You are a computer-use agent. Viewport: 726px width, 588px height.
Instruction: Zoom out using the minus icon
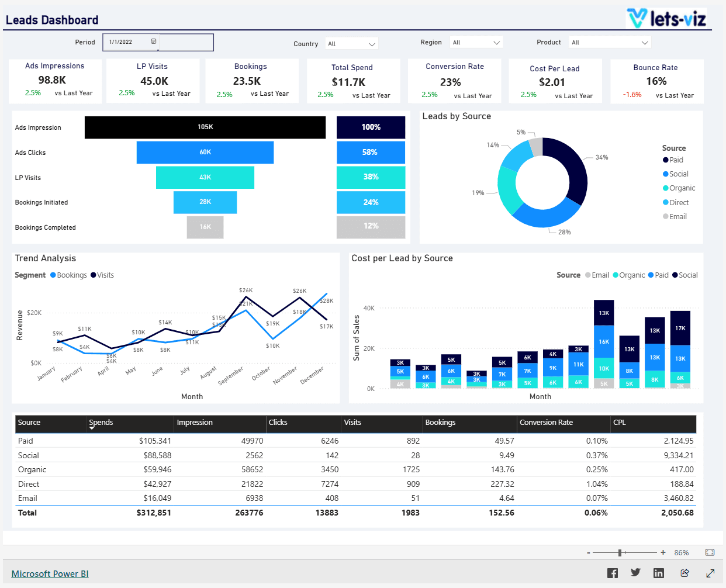point(588,552)
